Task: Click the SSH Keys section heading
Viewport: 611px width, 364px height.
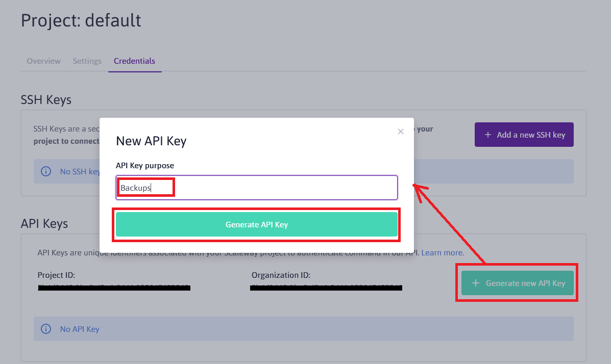Action: tap(46, 99)
